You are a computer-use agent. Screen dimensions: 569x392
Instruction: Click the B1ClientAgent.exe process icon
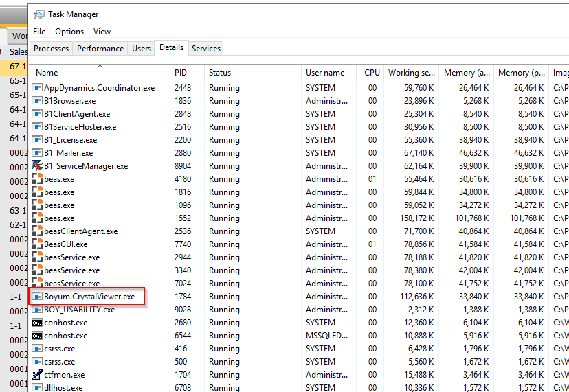coord(37,113)
